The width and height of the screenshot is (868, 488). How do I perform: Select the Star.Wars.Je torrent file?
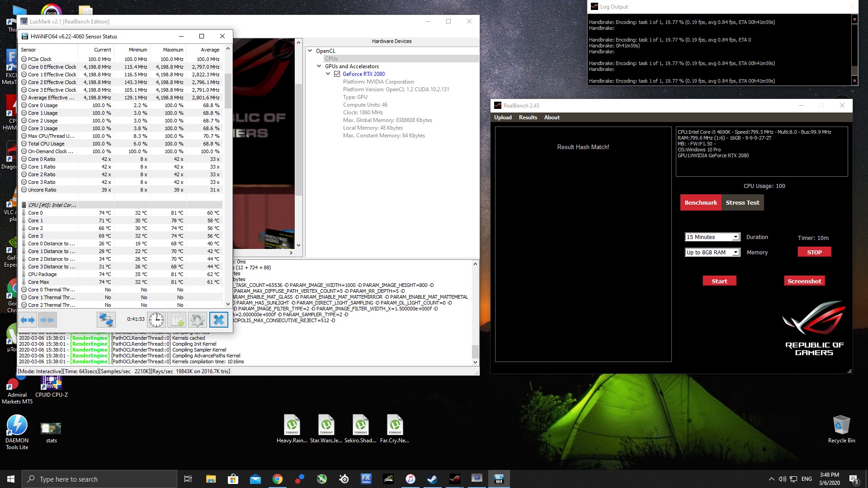(x=326, y=429)
